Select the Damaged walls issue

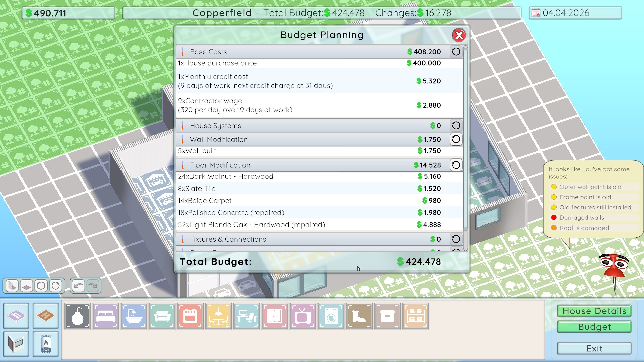coord(594,218)
